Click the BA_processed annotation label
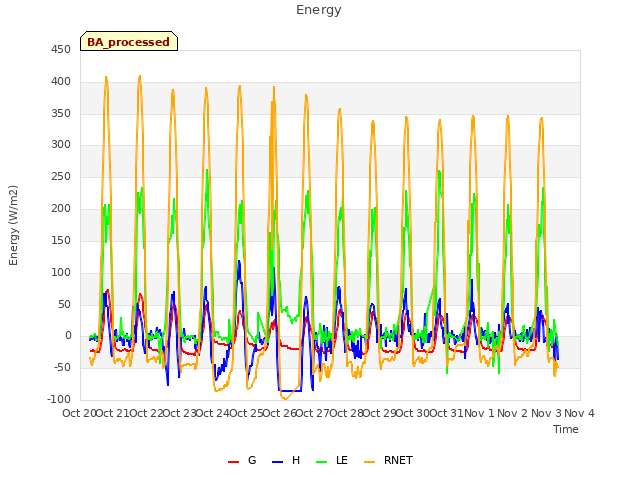 pyautogui.click(x=129, y=42)
